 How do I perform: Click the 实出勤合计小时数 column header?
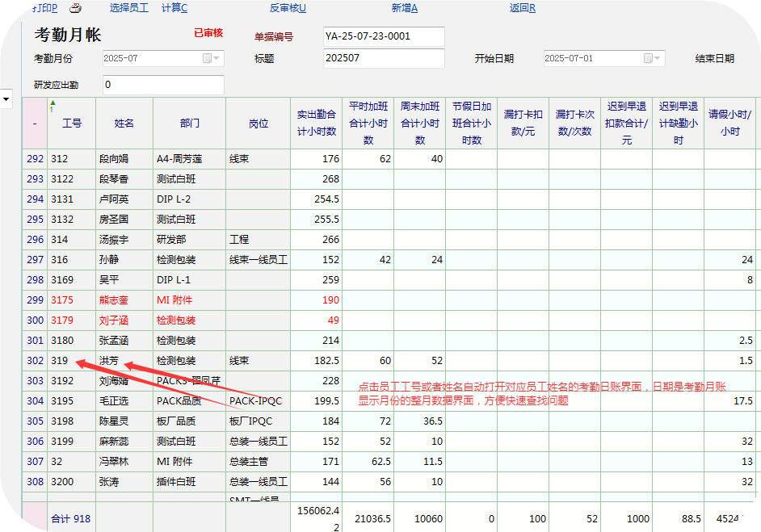coord(316,124)
